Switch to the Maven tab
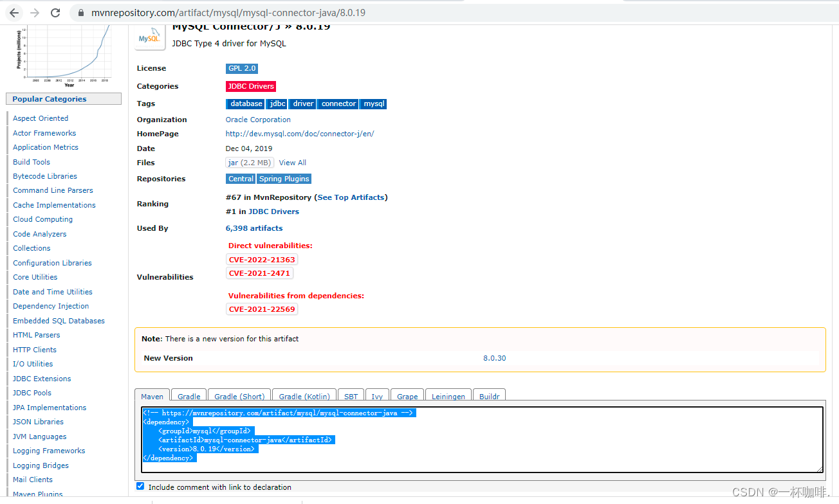 pyautogui.click(x=152, y=396)
